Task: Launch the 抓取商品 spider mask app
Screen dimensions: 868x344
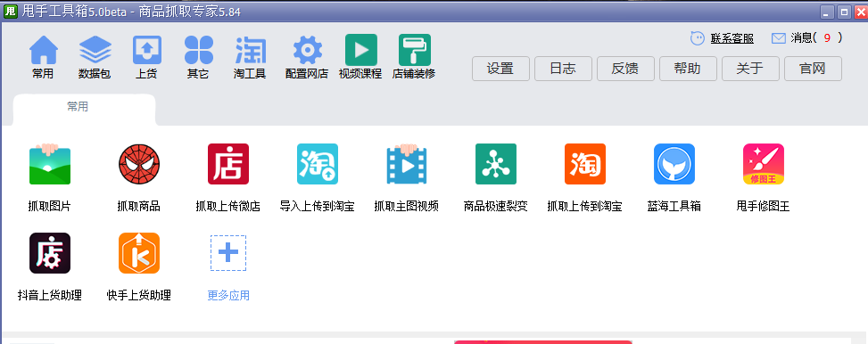Action: [139, 164]
